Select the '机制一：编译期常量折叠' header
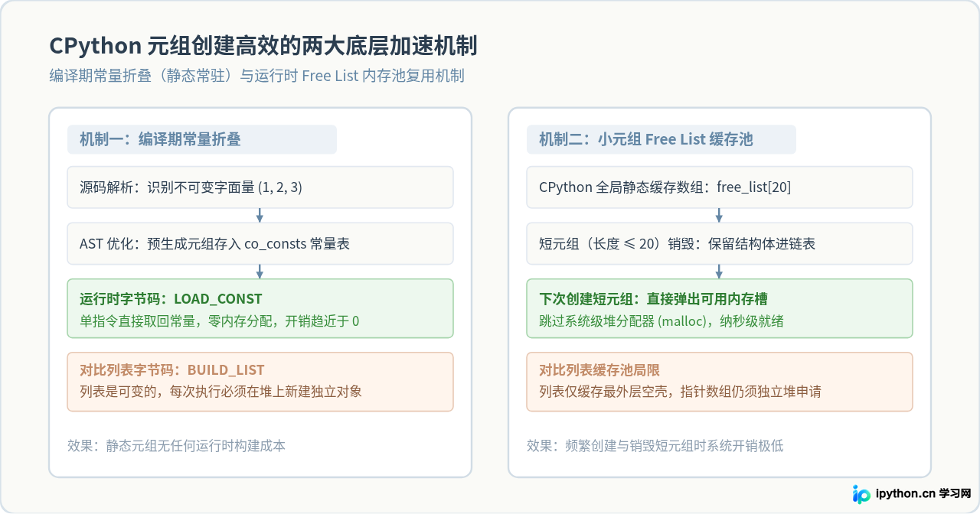 202,139
